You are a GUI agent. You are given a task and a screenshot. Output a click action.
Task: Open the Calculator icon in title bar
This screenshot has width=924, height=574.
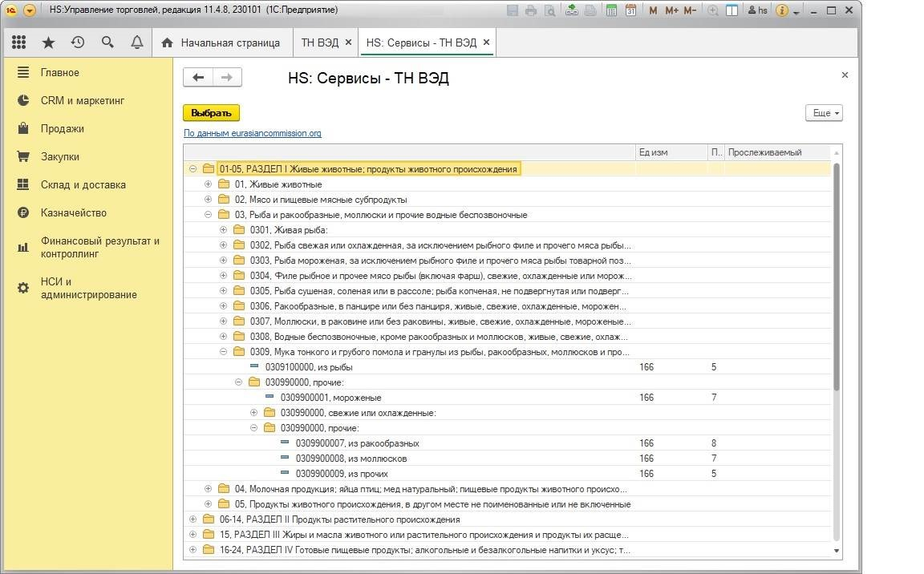pos(612,10)
